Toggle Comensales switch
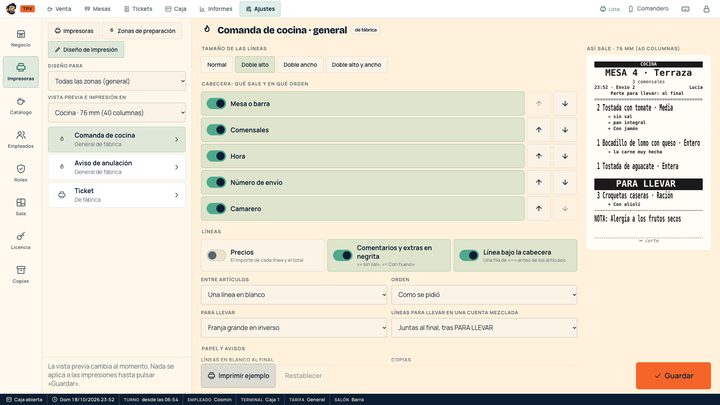 [216, 130]
